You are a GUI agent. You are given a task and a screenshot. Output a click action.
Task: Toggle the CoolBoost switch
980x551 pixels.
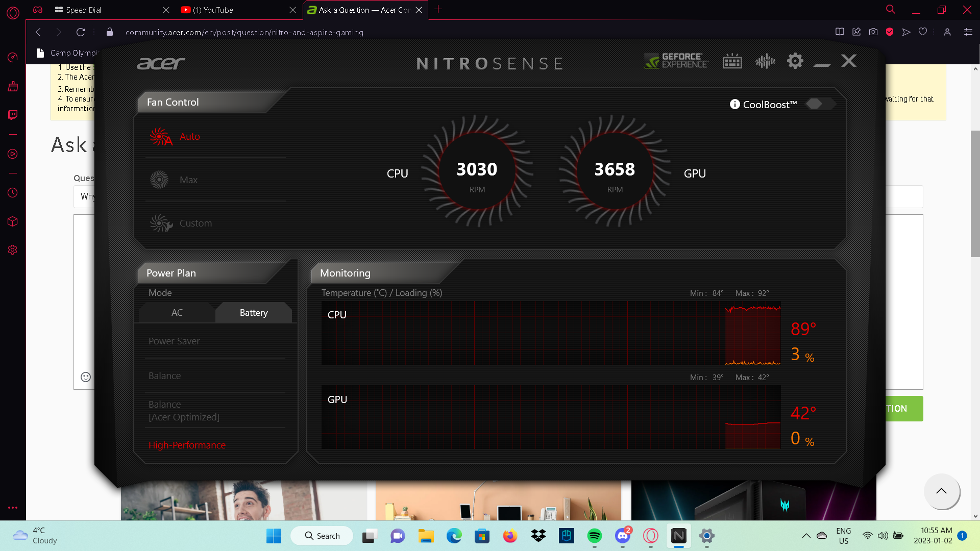click(x=820, y=104)
